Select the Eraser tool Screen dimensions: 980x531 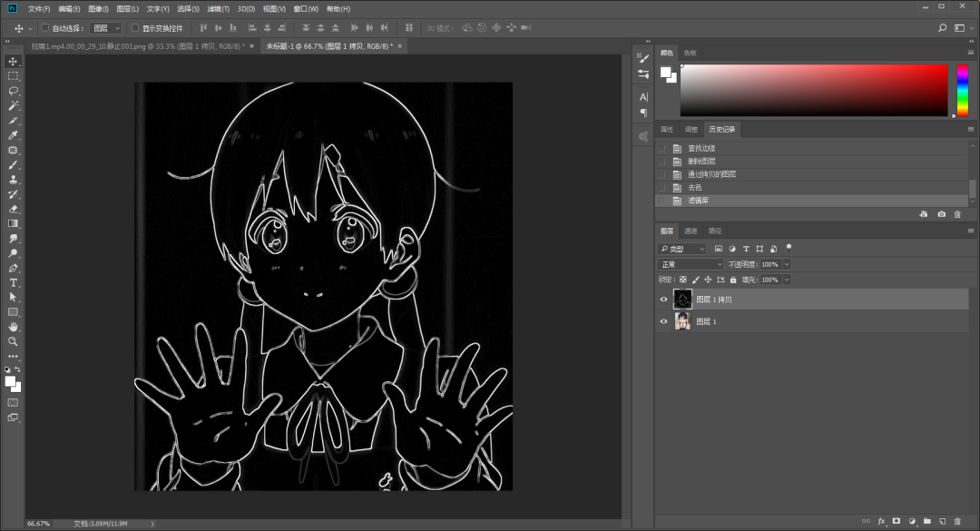13,209
